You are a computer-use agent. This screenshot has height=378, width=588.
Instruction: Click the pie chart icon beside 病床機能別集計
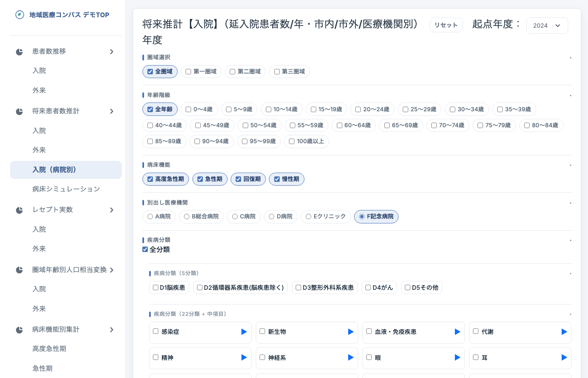tap(19, 330)
